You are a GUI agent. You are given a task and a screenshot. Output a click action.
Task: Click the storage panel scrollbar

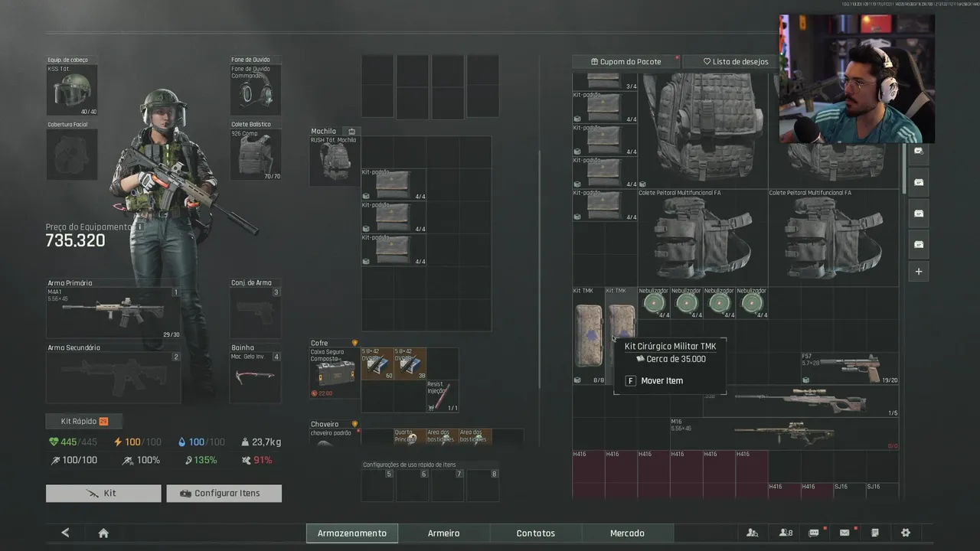point(904,168)
